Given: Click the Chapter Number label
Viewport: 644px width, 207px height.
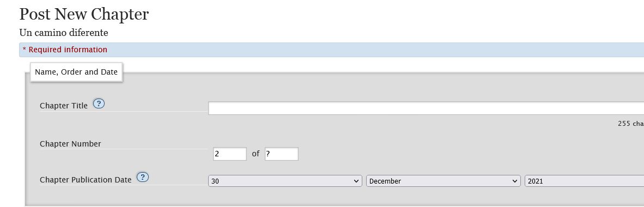Looking at the screenshot, I should click(x=70, y=144).
